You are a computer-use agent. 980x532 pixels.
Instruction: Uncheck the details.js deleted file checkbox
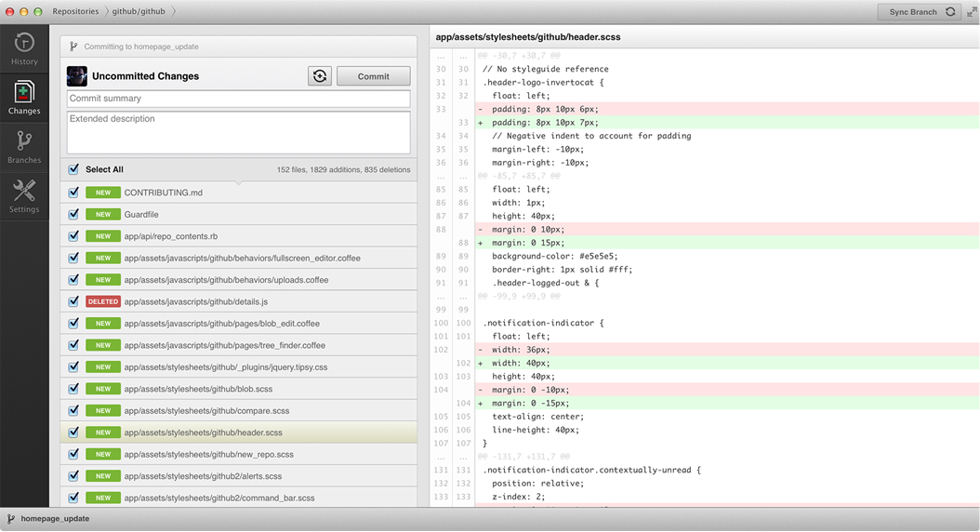click(x=73, y=302)
